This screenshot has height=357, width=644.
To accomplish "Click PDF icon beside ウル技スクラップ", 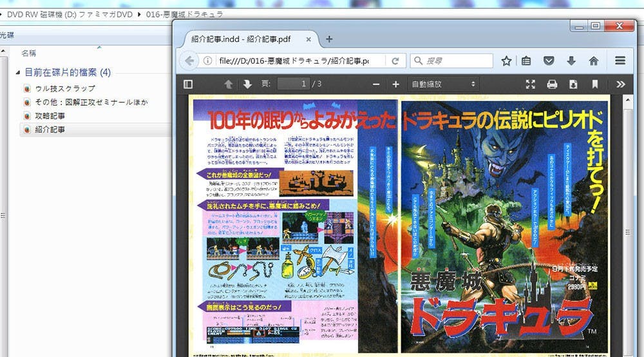I will tap(27, 89).
